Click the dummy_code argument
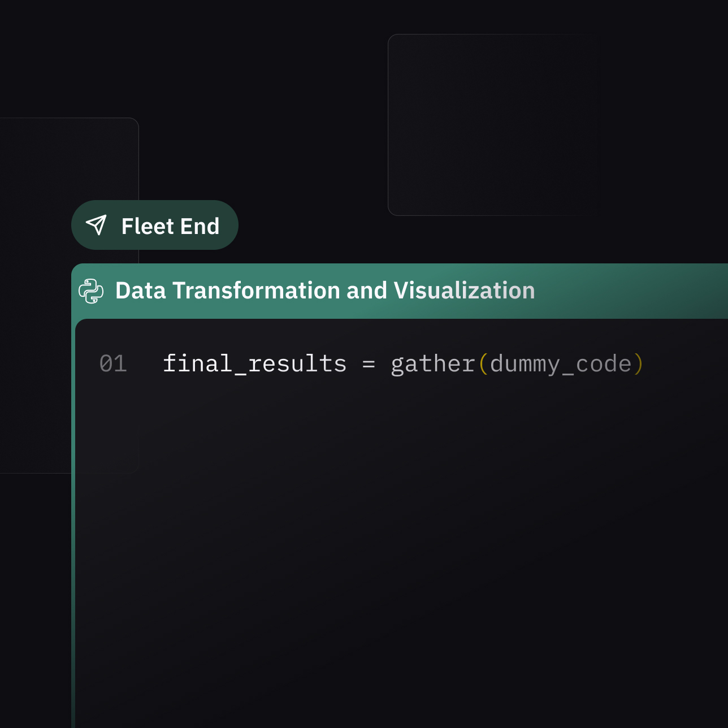This screenshot has height=728, width=728. pyautogui.click(x=561, y=365)
